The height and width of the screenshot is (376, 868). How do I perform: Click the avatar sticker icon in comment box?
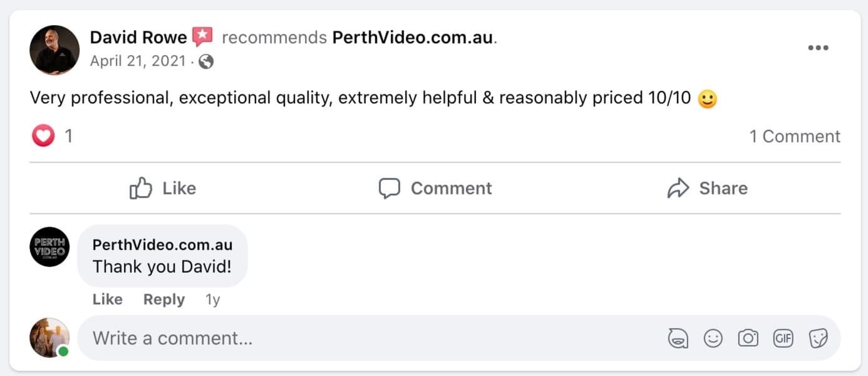coord(678,338)
